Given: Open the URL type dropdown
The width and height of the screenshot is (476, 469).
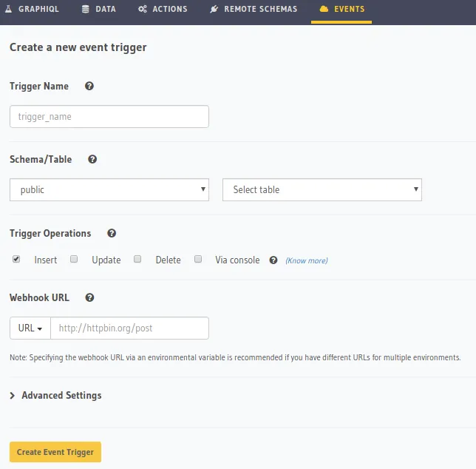Looking at the screenshot, I should [x=30, y=328].
